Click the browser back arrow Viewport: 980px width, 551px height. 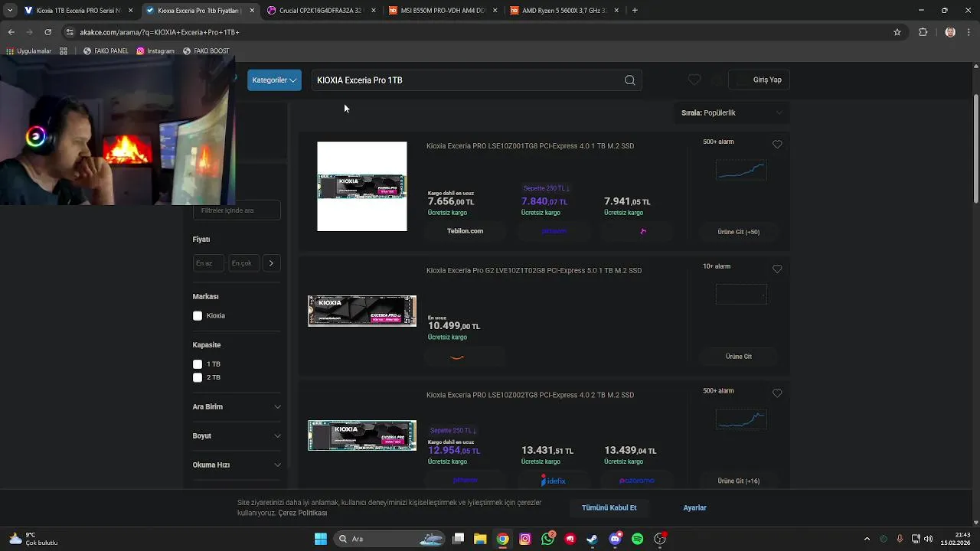coord(11,32)
